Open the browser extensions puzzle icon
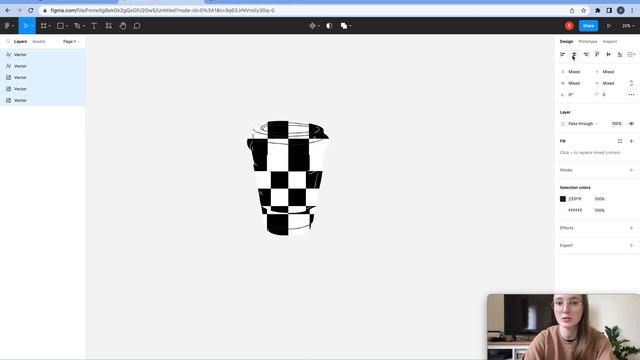 (598, 10)
